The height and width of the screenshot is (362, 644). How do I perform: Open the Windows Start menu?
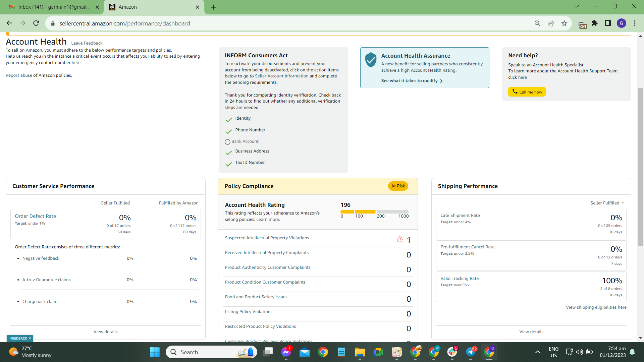[x=155, y=352]
